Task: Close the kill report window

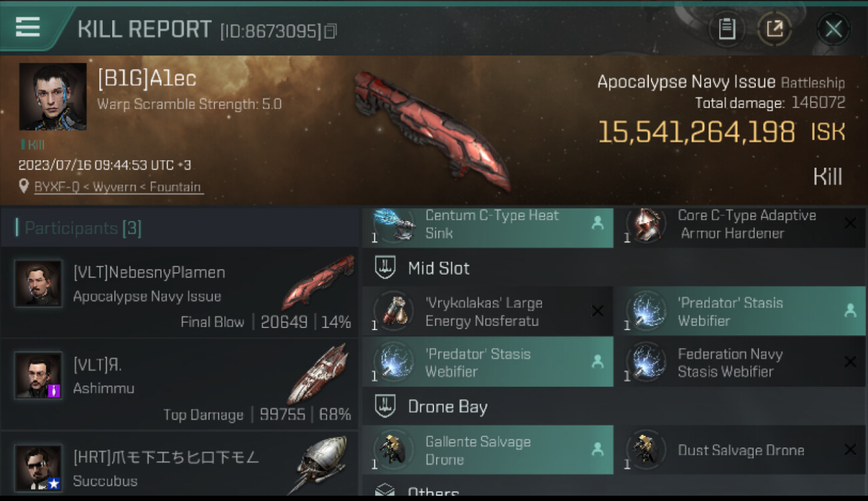Action: pos(833,29)
